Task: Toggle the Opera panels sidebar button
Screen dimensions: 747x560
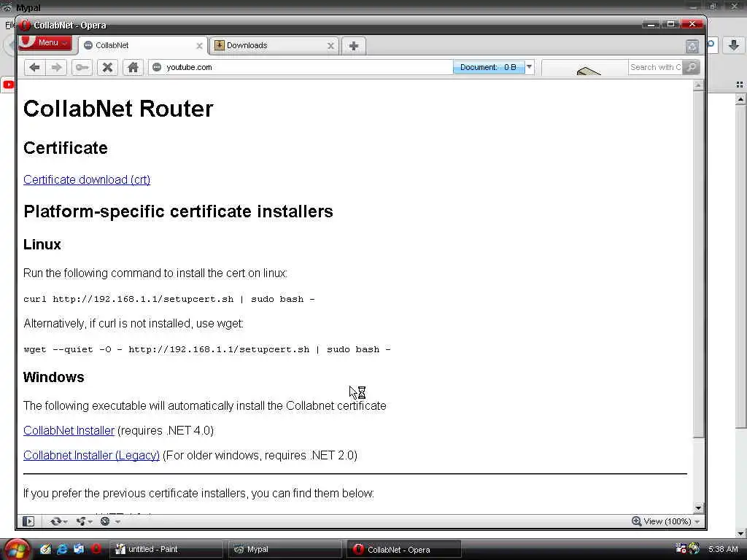Action: pos(28,521)
